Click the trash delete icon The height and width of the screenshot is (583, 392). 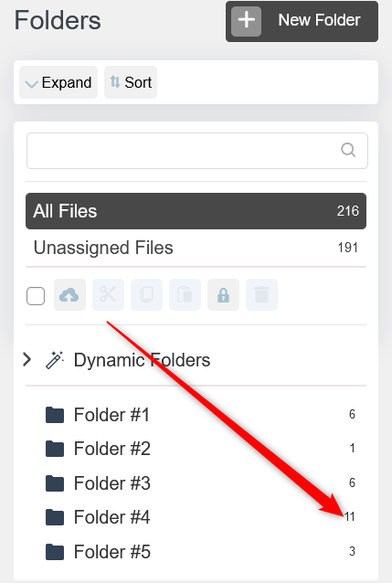(x=261, y=295)
